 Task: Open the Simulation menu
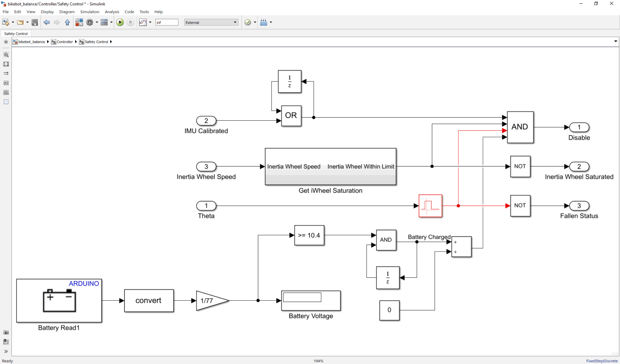tap(90, 12)
